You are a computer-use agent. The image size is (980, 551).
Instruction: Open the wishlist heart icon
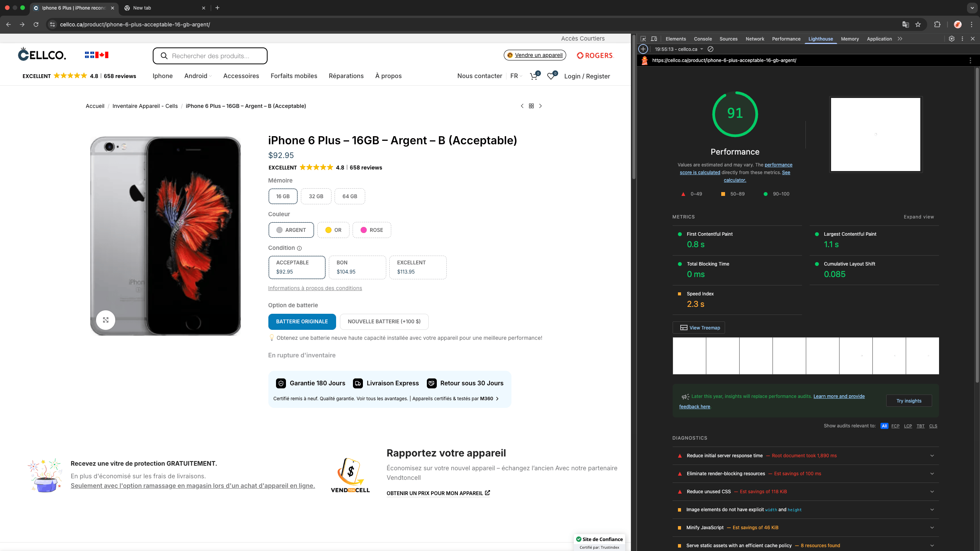point(552,76)
